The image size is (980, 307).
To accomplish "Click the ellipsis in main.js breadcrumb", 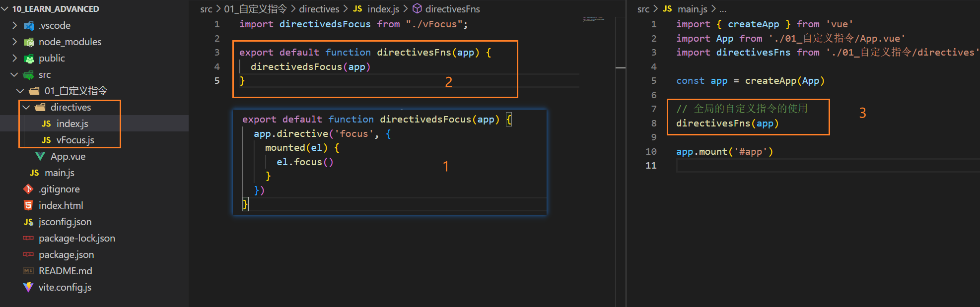I will 723,9.
